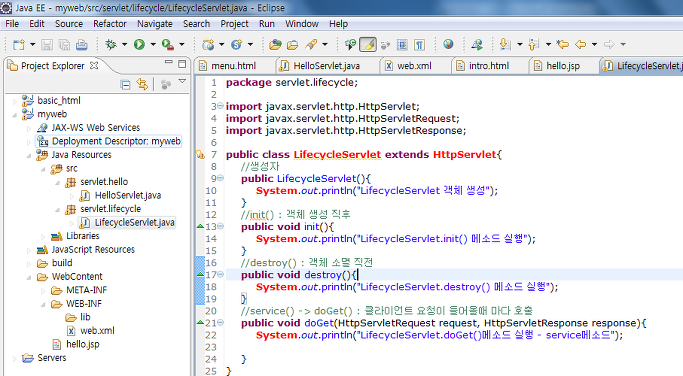Click the Previous Annotation arrow icon
Image resolution: width=683 pixels, height=376 pixels.
pos(534,44)
